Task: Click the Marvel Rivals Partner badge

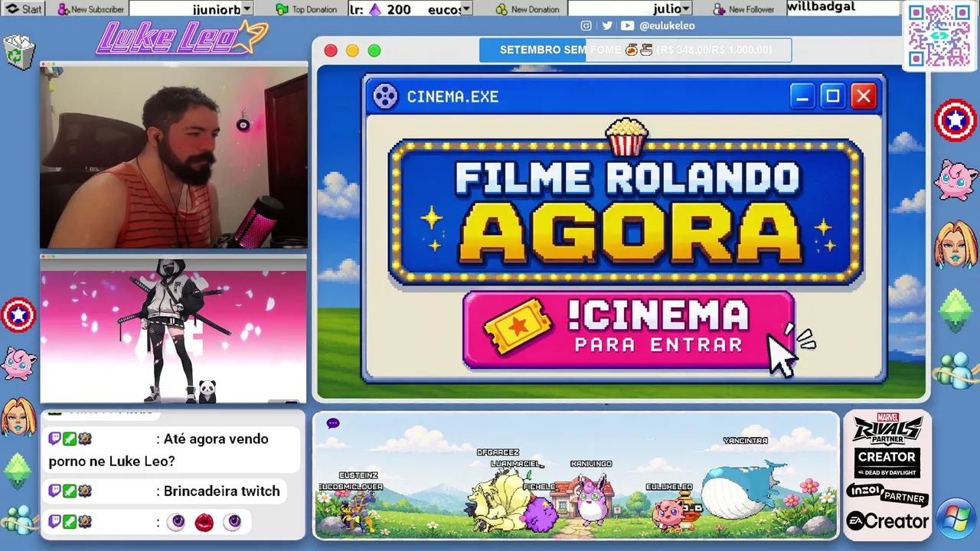Action: (887, 429)
